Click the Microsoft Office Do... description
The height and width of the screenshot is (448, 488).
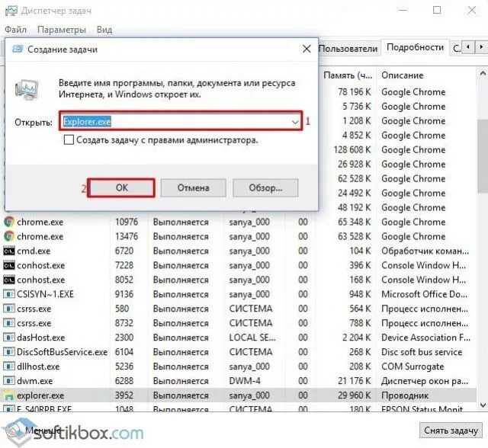click(x=424, y=294)
